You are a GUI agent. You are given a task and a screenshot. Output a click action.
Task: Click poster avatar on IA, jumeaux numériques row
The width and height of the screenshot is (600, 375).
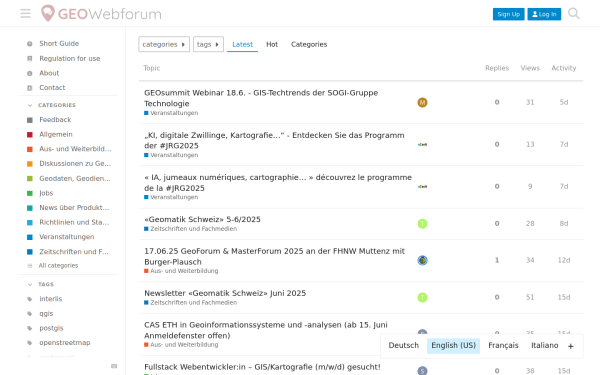point(422,187)
